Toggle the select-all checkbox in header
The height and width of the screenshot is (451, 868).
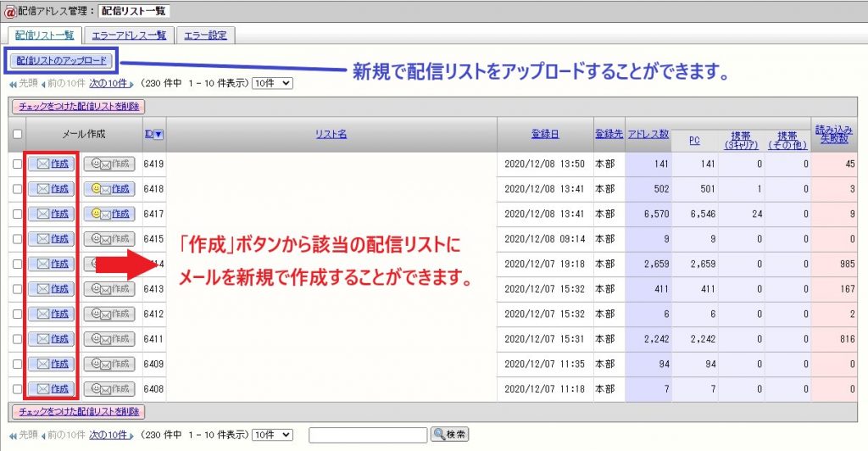click(18, 135)
